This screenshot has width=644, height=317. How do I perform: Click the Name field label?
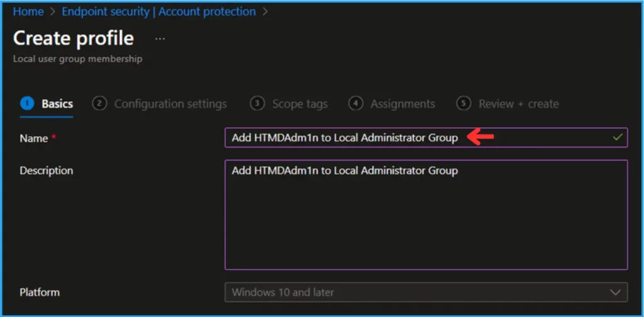(34, 138)
